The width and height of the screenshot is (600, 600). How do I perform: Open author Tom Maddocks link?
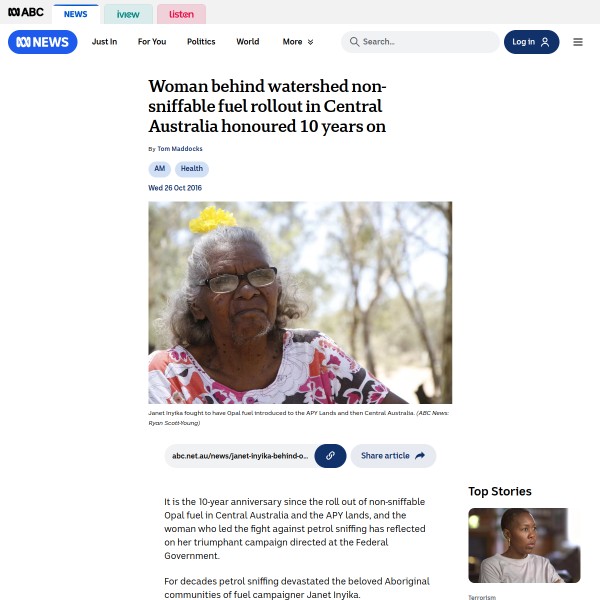tap(180, 148)
